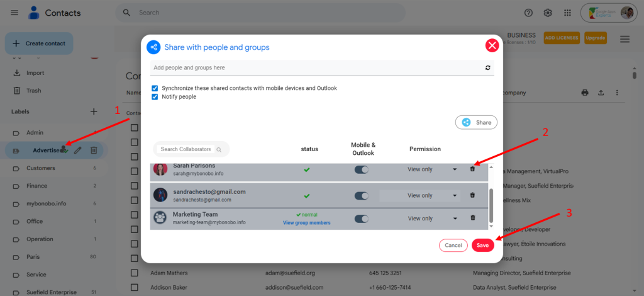Screen dimensions: 644x296
Task: Click trash icon for Marketing Team
Action: tap(473, 218)
